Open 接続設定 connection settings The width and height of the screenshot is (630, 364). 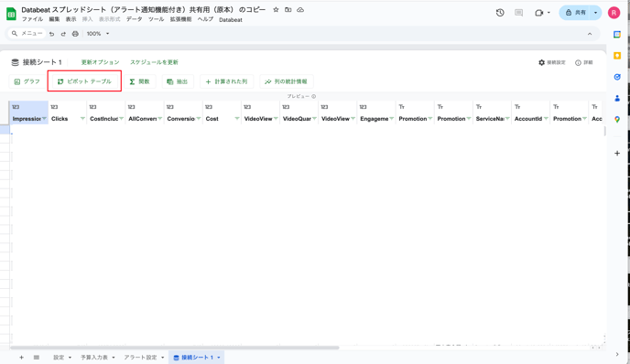click(x=552, y=62)
